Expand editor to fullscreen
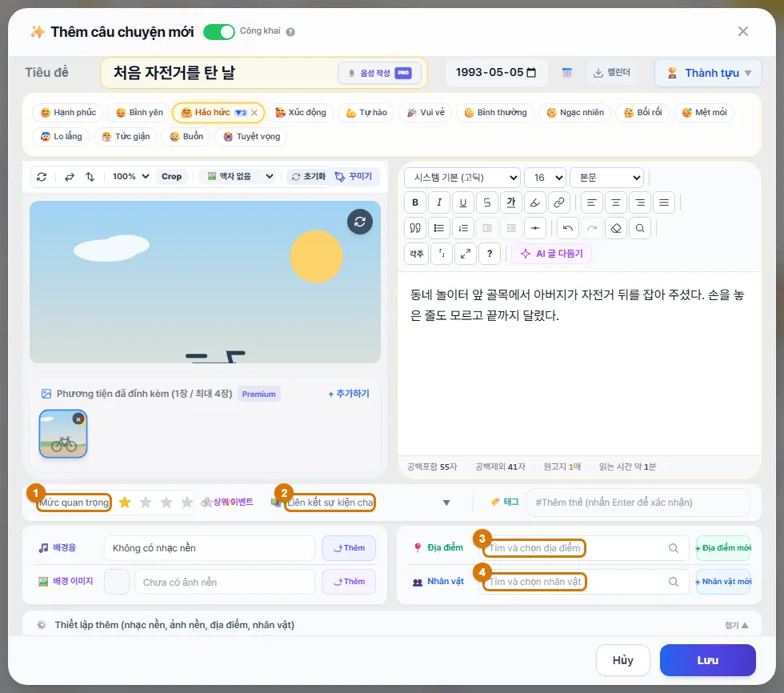The height and width of the screenshot is (693, 784). (466, 254)
